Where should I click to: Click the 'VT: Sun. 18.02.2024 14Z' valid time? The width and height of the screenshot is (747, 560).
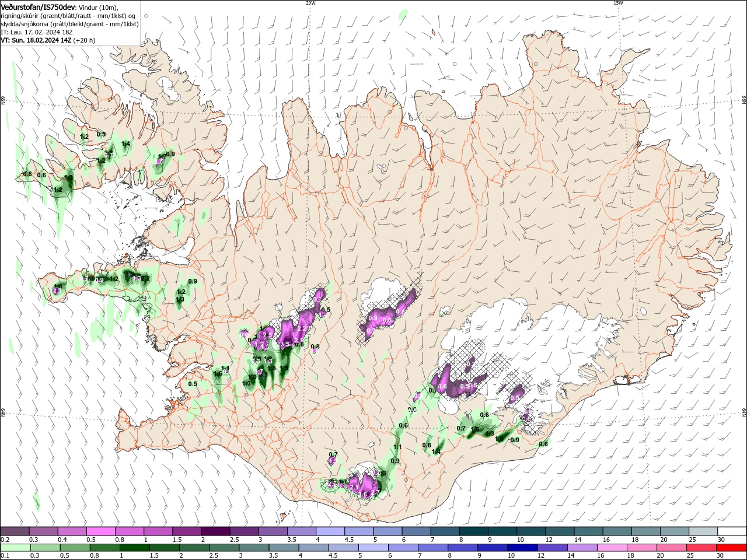(36, 40)
